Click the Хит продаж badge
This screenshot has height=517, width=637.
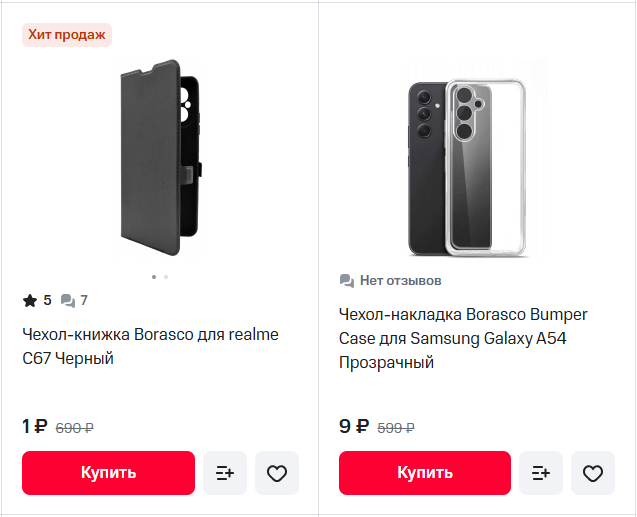tap(67, 35)
